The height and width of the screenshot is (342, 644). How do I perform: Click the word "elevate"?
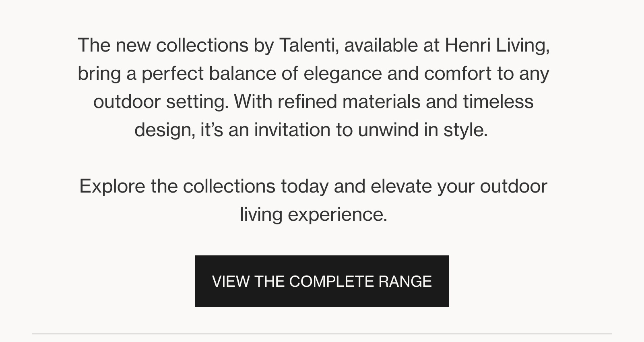[x=401, y=186]
